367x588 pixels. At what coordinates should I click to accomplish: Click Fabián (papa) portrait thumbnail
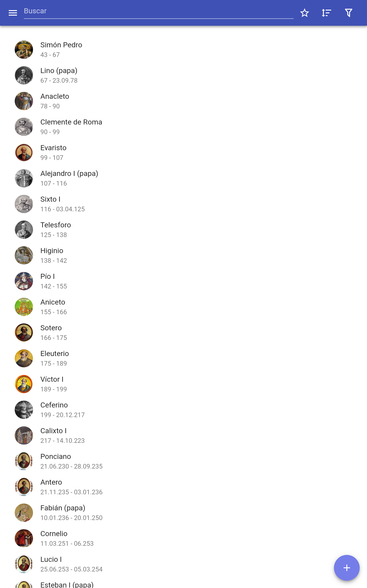(24, 513)
